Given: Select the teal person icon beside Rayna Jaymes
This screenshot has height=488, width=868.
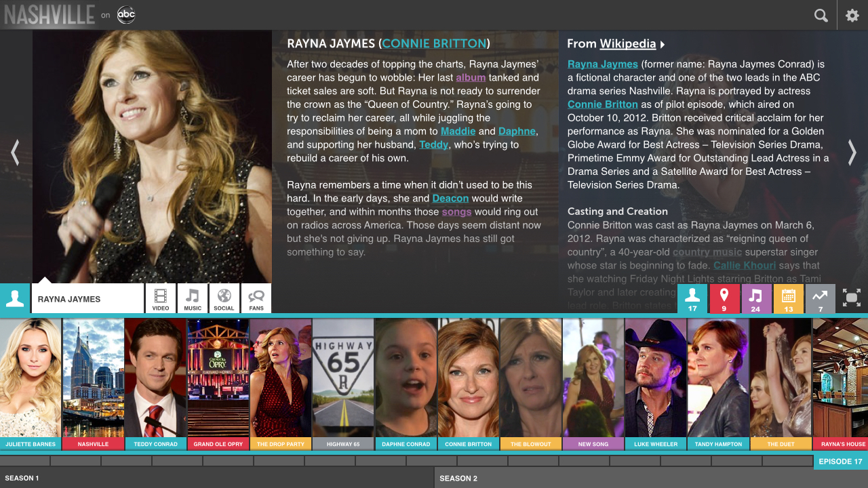Looking at the screenshot, I should (15, 298).
